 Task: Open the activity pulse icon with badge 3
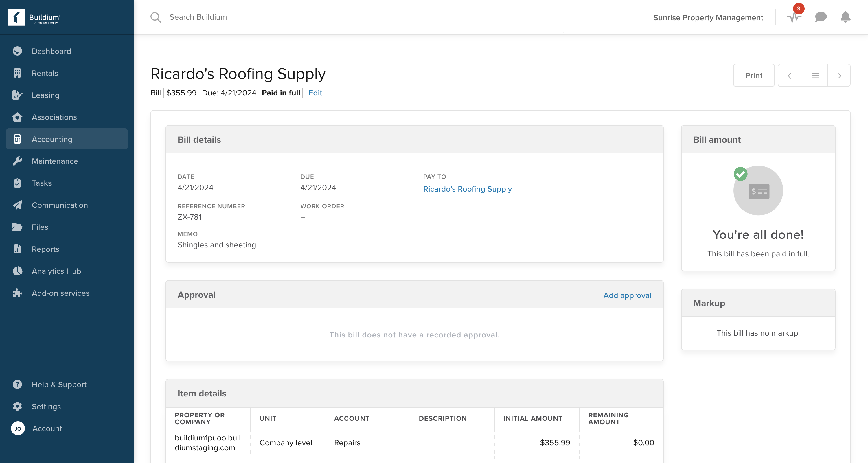tap(794, 17)
